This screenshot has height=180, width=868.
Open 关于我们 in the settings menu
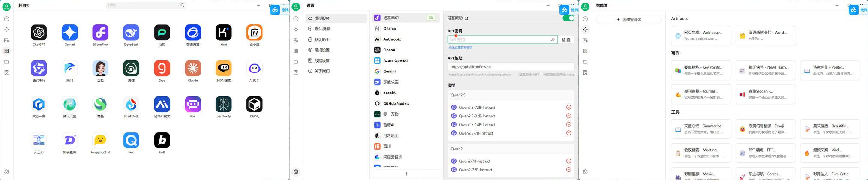pos(336,71)
